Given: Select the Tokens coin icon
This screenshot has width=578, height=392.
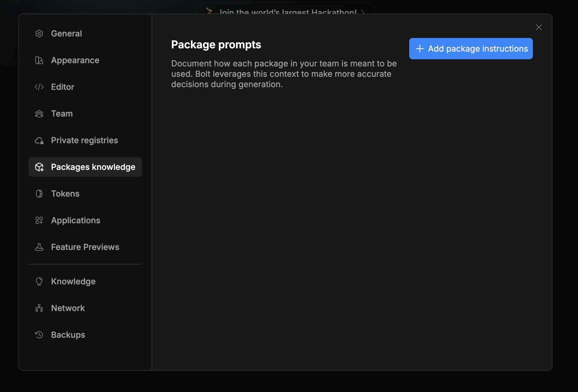Looking at the screenshot, I should [x=39, y=194].
